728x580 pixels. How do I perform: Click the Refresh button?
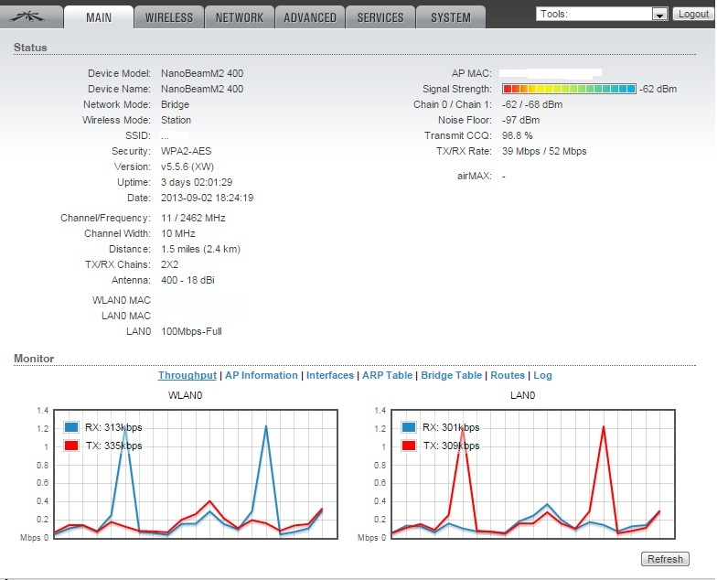tap(665, 559)
